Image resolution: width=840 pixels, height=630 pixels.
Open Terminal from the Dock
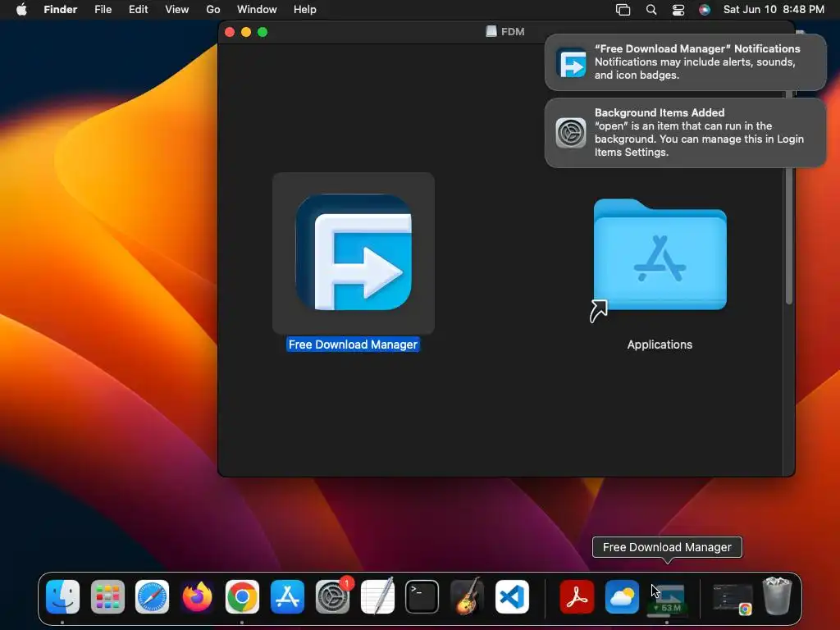pyautogui.click(x=422, y=597)
